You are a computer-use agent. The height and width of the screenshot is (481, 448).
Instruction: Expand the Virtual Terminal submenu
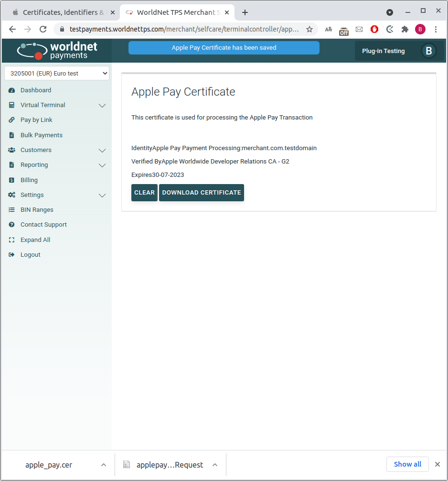point(102,106)
